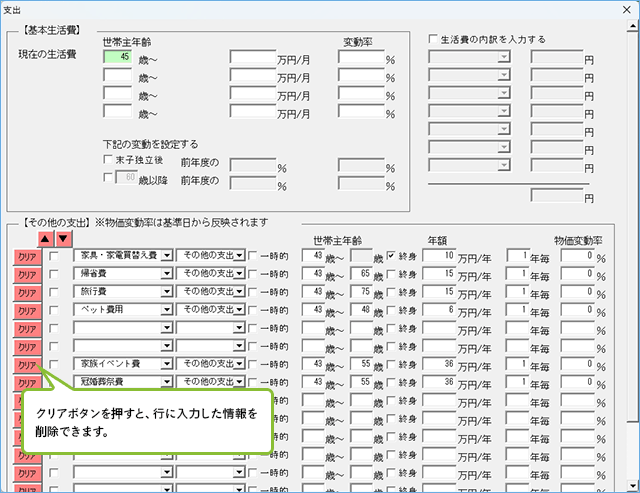This screenshot has height=493, width=640.
Task: Check 終身 on the 帰省費 row
Action: click(391, 274)
